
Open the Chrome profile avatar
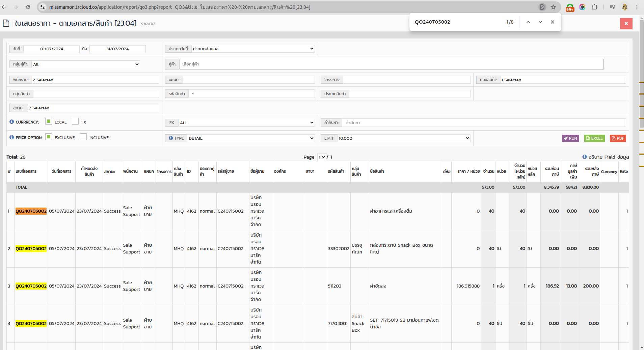tap(625, 7)
